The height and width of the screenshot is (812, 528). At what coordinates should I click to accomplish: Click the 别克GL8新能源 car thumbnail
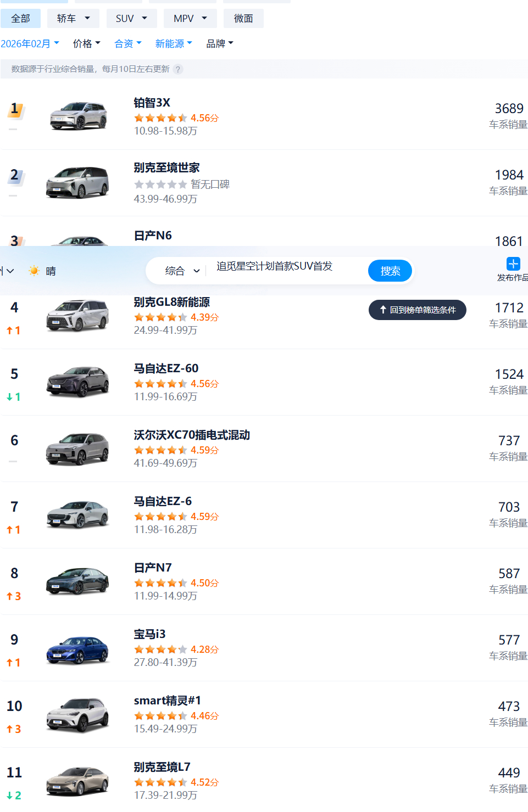(x=77, y=315)
